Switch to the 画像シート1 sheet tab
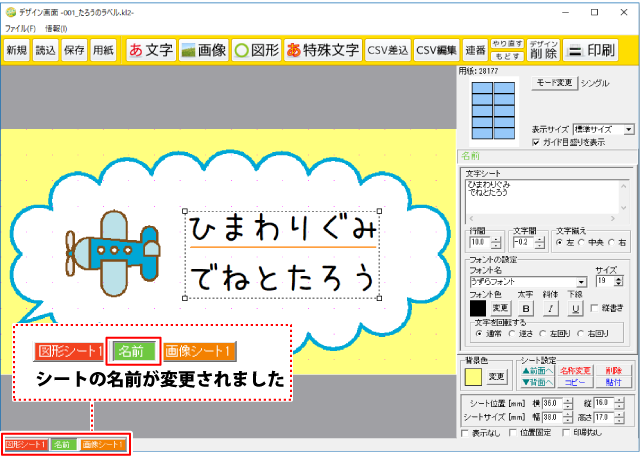The height and width of the screenshot is (458, 640). point(103,443)
